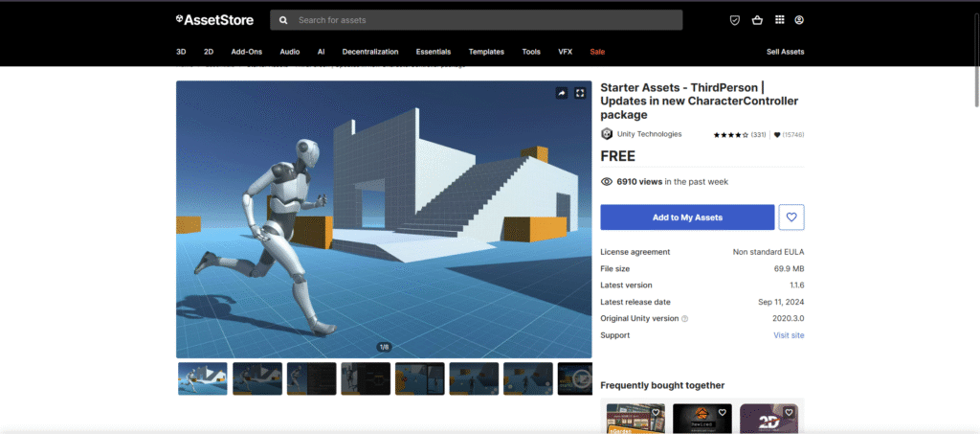
Task: Open the Decentralization menu
Action: click(370, 52)
